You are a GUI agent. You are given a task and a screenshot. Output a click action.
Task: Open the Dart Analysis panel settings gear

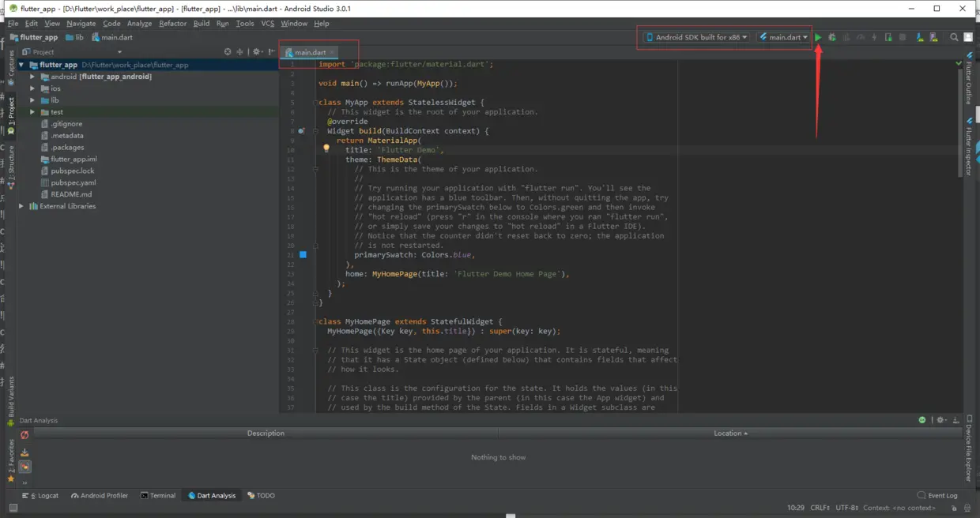[x=939, y=420]
